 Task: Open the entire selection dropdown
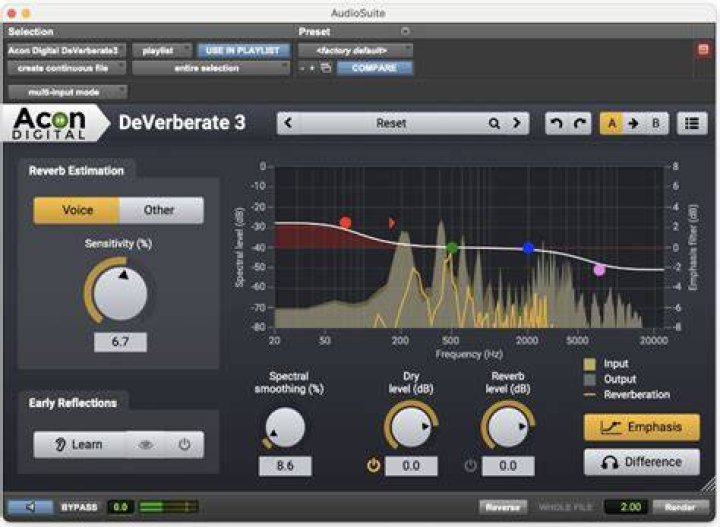[211, 68]
